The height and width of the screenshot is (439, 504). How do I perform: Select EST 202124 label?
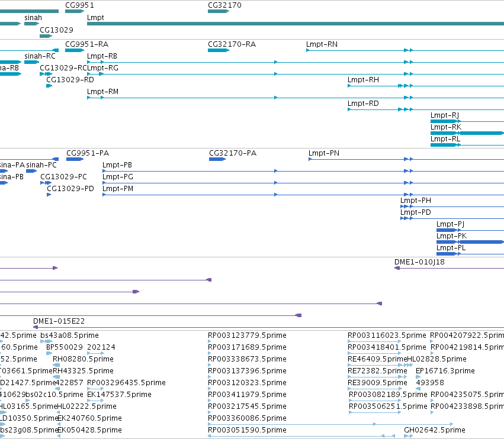pos(101,347)
